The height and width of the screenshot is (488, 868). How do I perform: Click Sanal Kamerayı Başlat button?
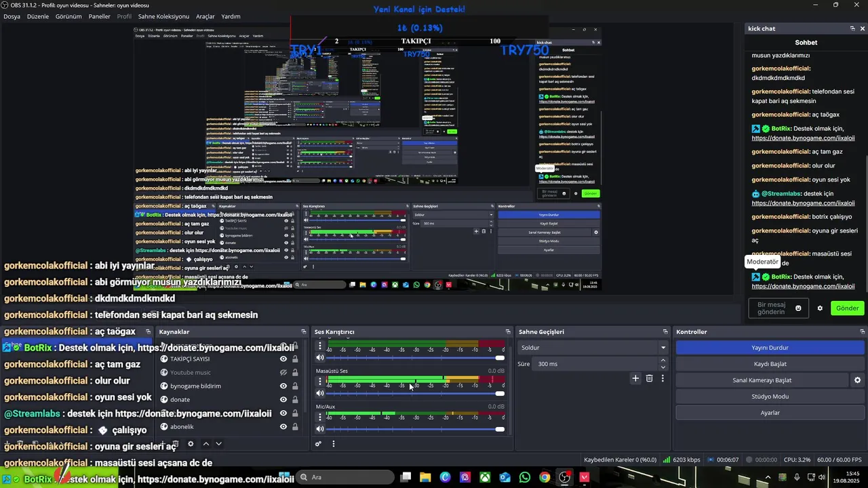[x=762, y=380]
